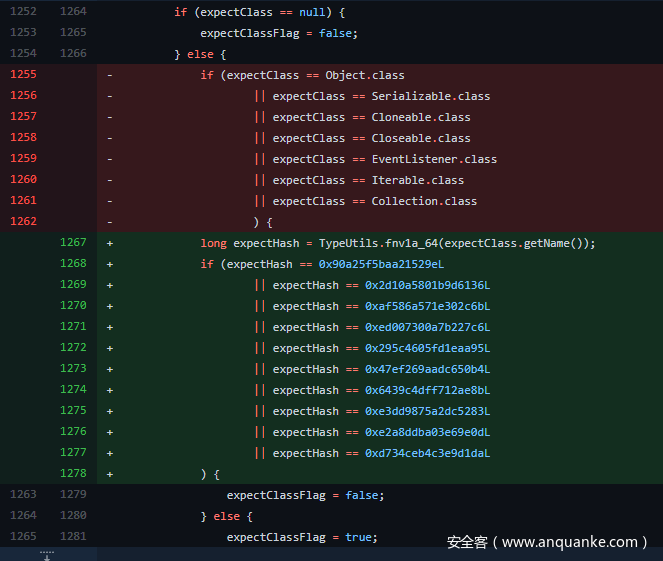The height and width of the screenshot is (561, 663).
Task: Click added line number 1278
Action: (x=72, y=474)
